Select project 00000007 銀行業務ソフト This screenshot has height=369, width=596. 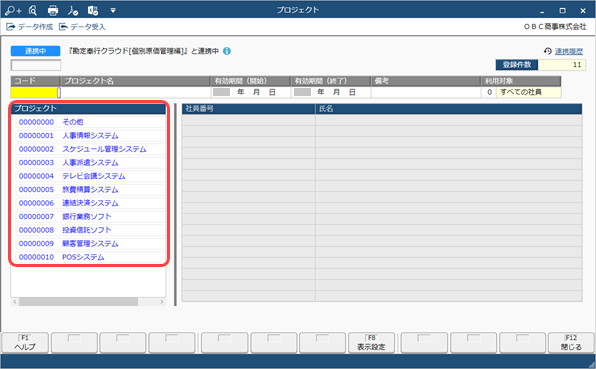tap(90, 217)
